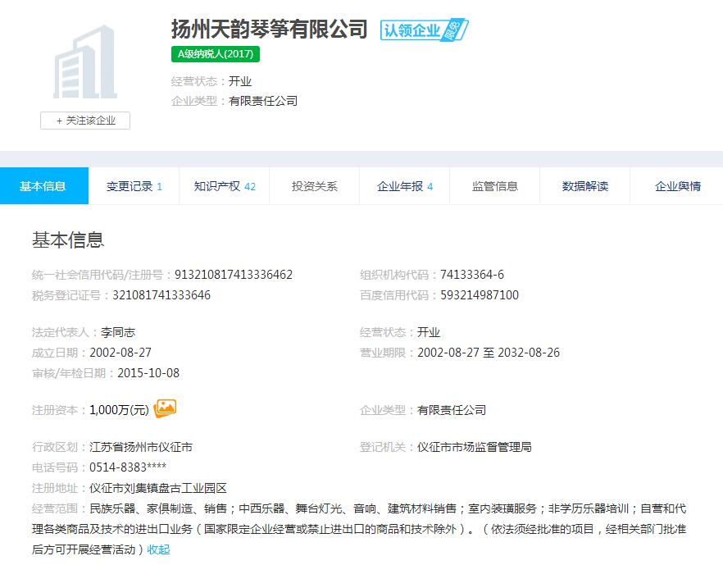Click the building logo placeholder image
The image size is (723, 588).
(85, 62)
